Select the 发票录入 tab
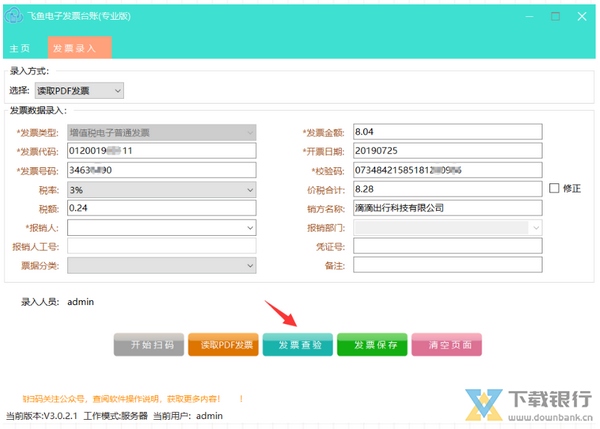The image size is (600, 429). tap(79, 48)
